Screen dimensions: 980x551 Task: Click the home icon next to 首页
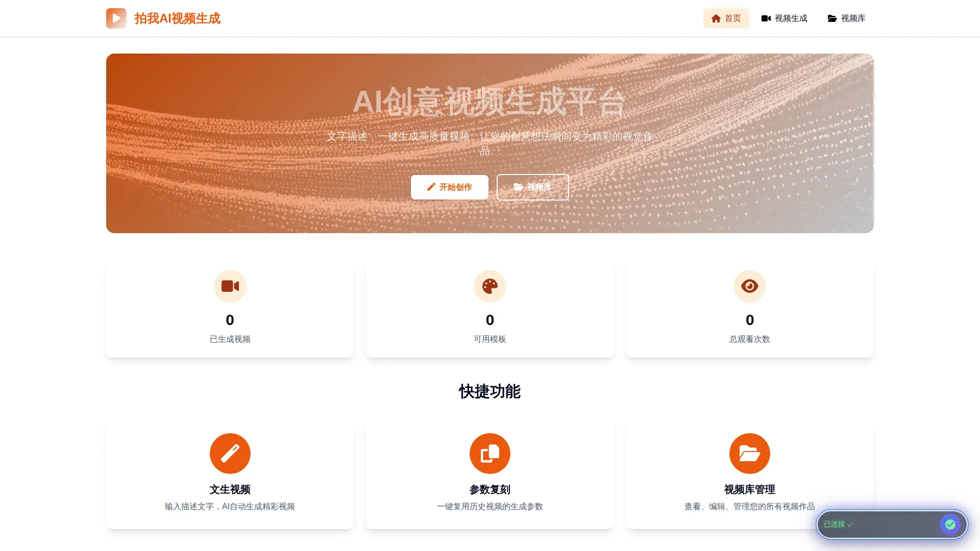[717, 18]
